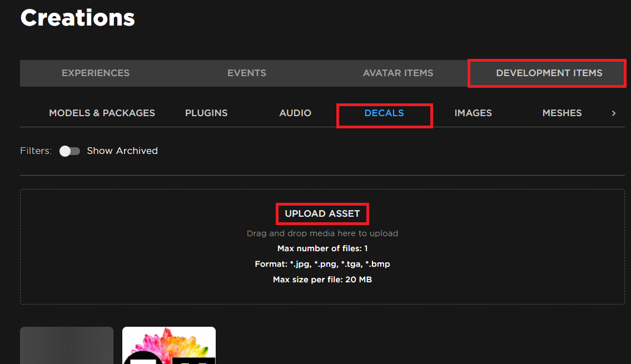Select the Avatar Items tab

[398, 73]
